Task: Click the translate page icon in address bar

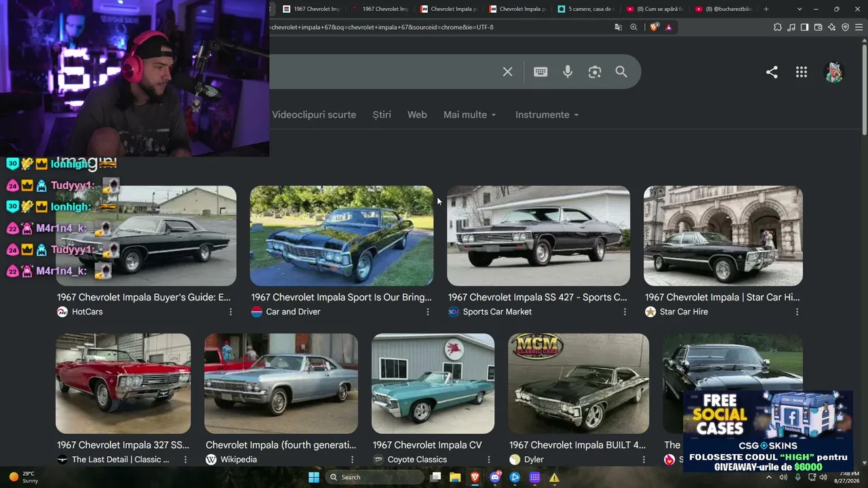Action: (618, 27)
